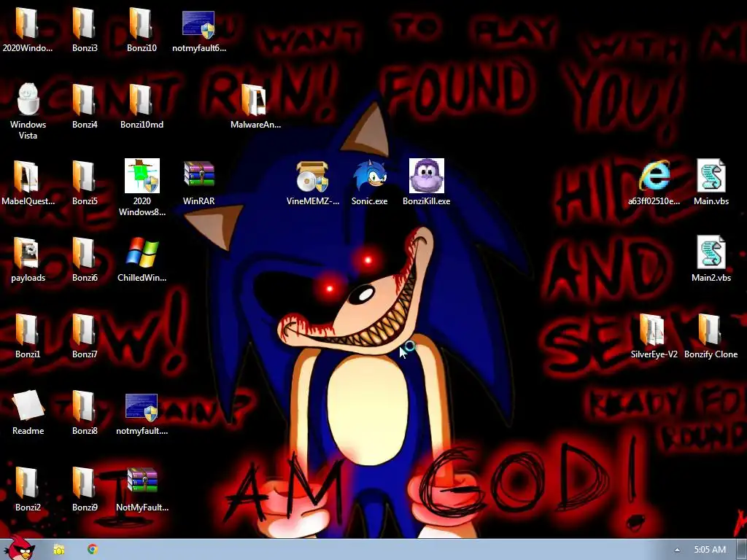The width and height of the screenshot is (747, 560).
Task: Select the BonziKill.exe icon
Action: [426, 176]
